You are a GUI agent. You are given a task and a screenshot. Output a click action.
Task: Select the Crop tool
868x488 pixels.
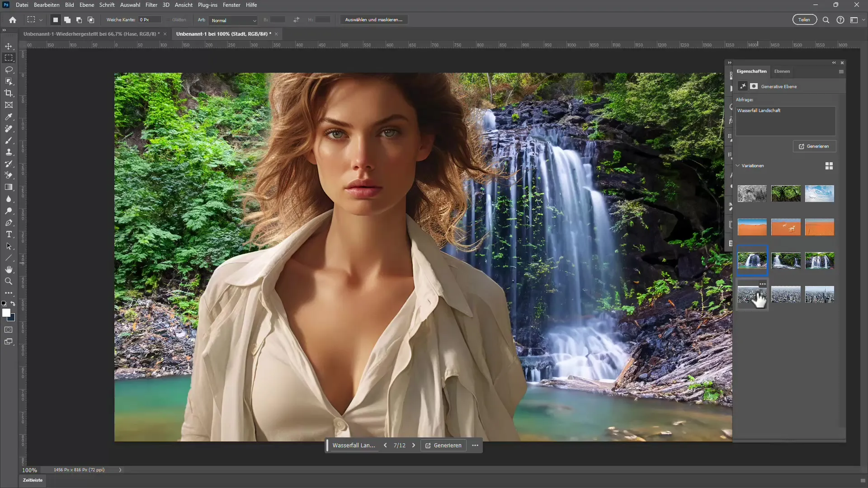coord(9,93)
